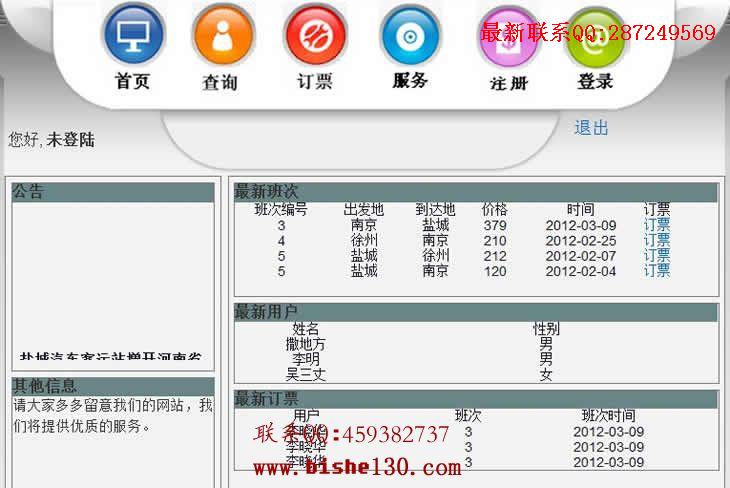
Task: Click the 最新班次 section header
Action: (x=476, y=192)
